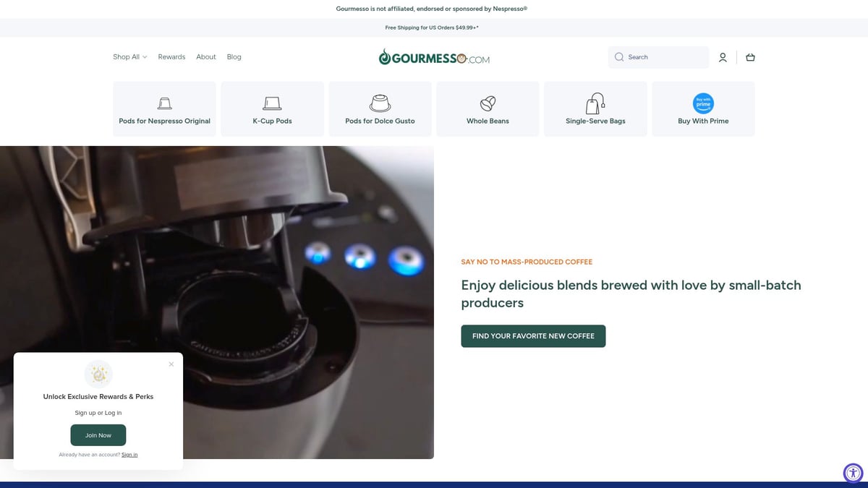This screenshot has height=488, width=868.
Task: Open the Pods for Dolce Gusto category icon
Action: 380,103
